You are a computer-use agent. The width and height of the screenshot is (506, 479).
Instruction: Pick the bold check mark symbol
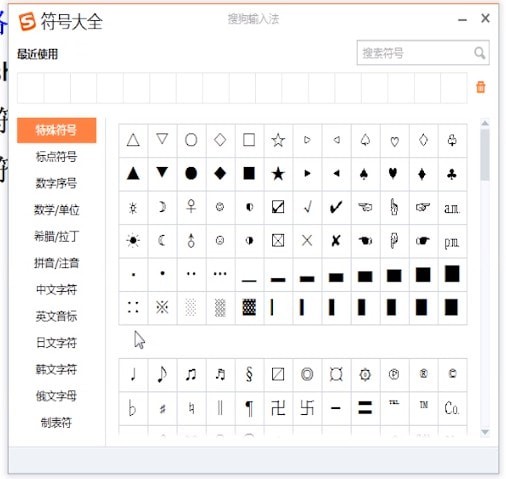pos(336,207)
